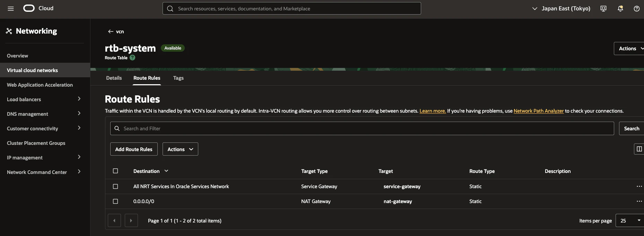Expand DNS management submenu

79,113
